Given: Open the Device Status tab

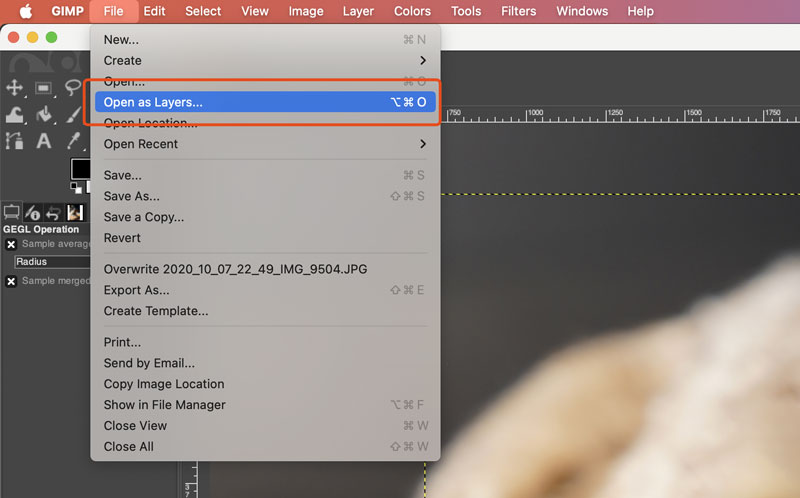Looking at the screenshot, I should [32, 212].
